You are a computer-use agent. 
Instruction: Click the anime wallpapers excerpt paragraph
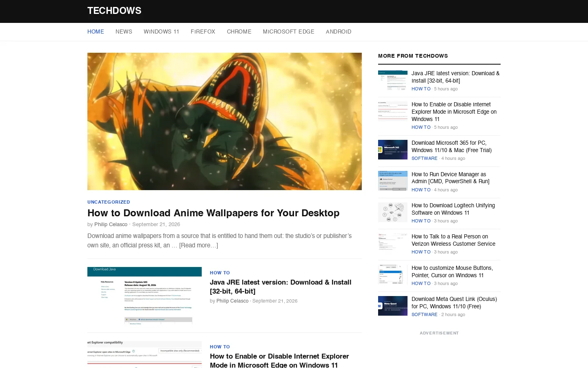(220, 240)
